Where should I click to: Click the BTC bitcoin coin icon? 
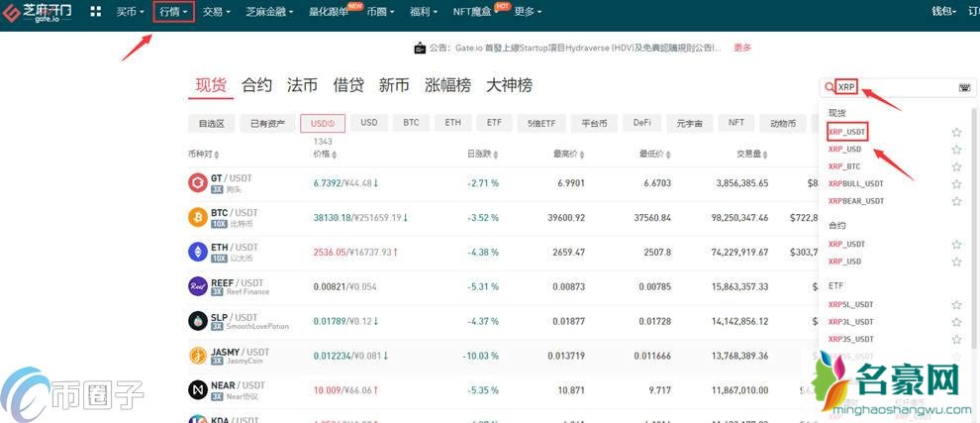(x=198, y=217)
